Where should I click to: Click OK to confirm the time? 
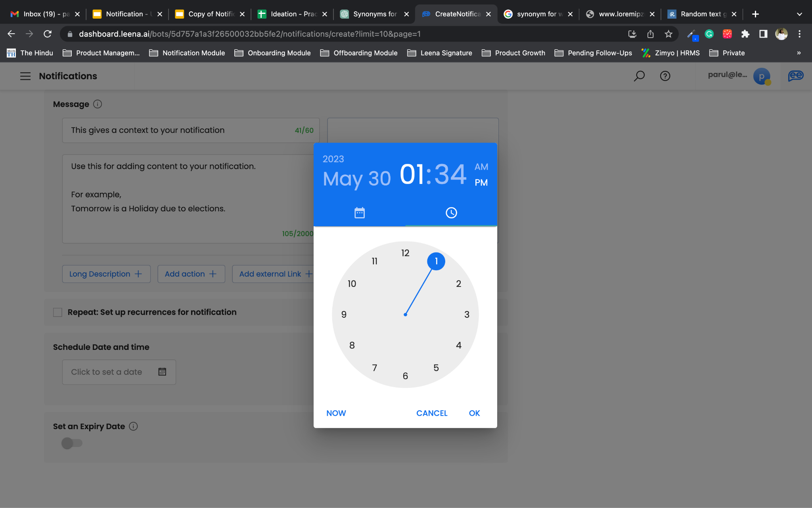coord(474,413)
